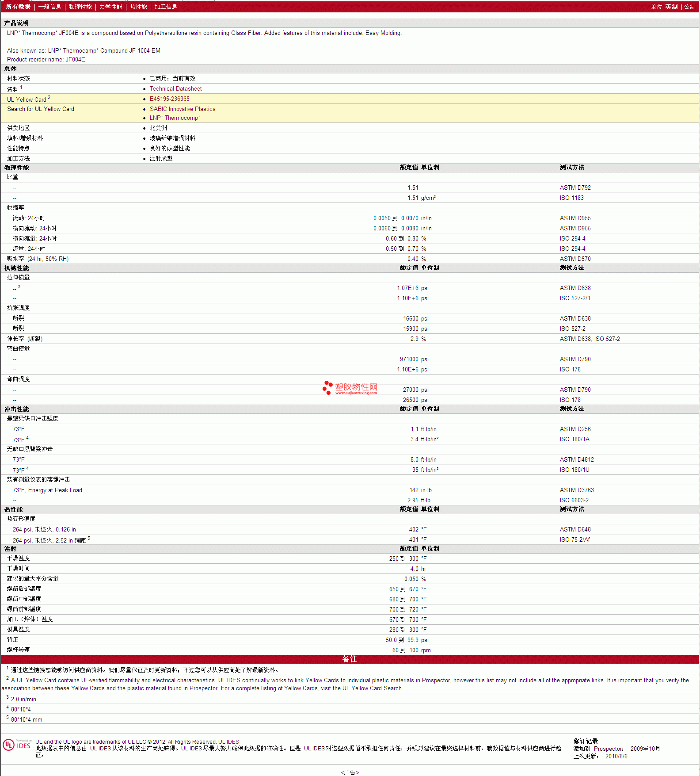
Task: Switch to the 物理性能 tab
Action: tap(80, 7)
